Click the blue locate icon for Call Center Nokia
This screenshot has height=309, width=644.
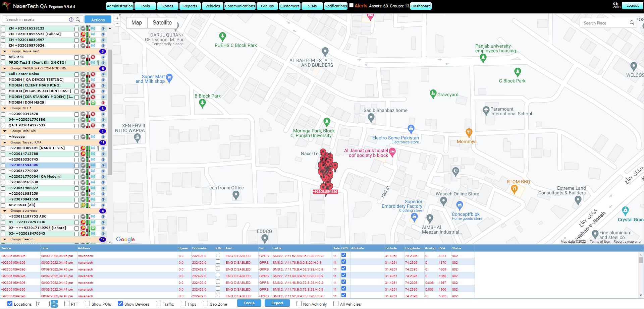103,74
